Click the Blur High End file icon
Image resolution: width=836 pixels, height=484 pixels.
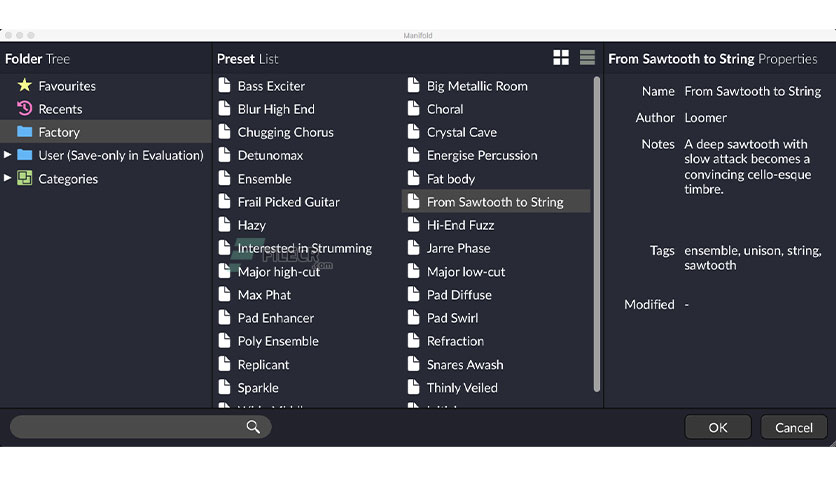[224, 109]
